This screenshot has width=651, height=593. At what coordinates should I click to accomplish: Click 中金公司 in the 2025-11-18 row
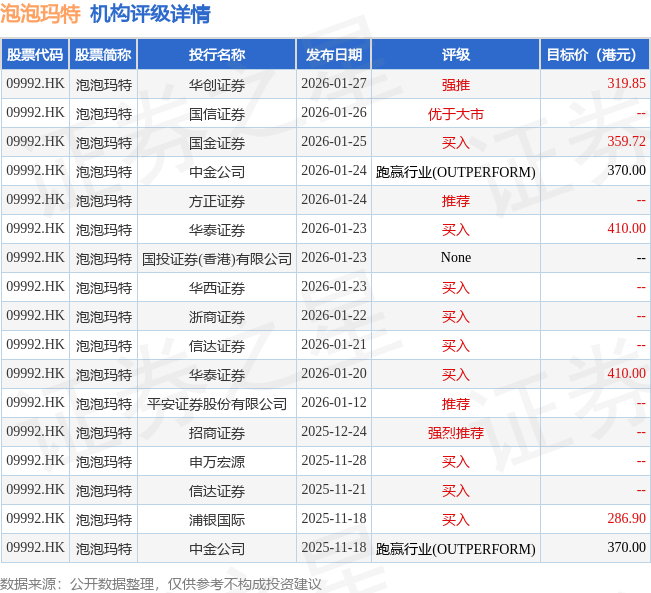217,549
